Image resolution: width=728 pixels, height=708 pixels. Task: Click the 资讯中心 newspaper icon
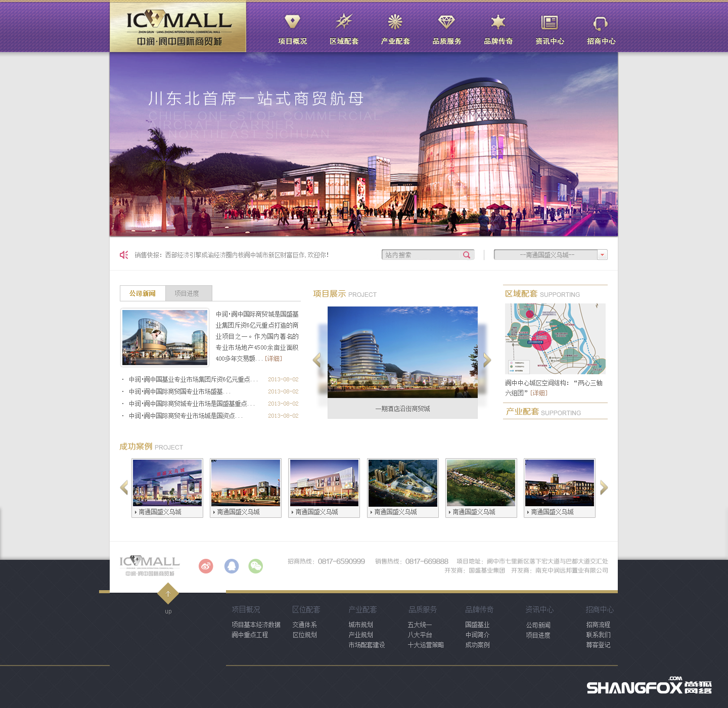click(550, 22)
